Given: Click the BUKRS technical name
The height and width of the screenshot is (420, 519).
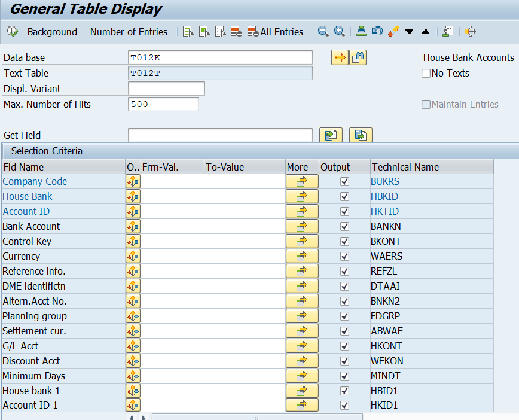Looking at the screenshot, I should (x=385, y=181).
